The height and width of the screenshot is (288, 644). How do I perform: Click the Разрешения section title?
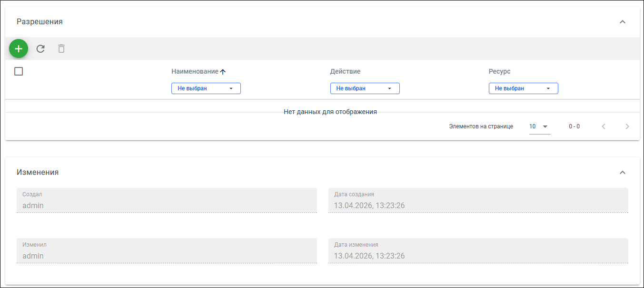40,22
